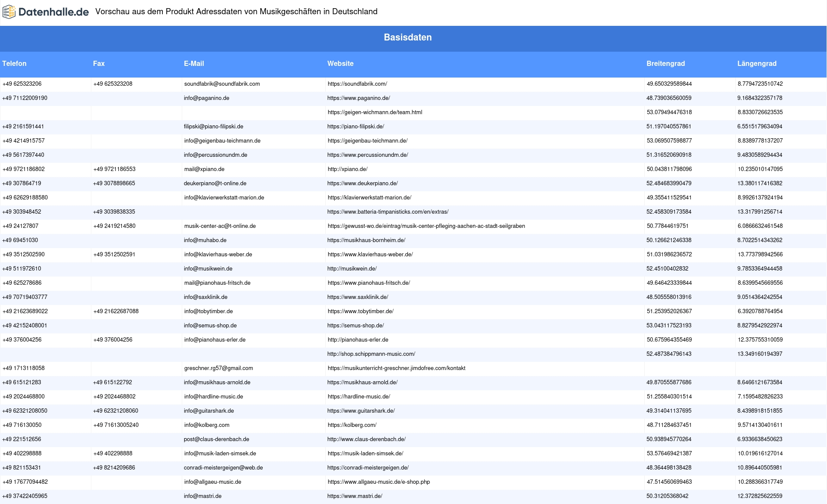Click the E-Mail column header
Image resolution: width=827 pixels, height=504 pixels.
pos(194,63)
